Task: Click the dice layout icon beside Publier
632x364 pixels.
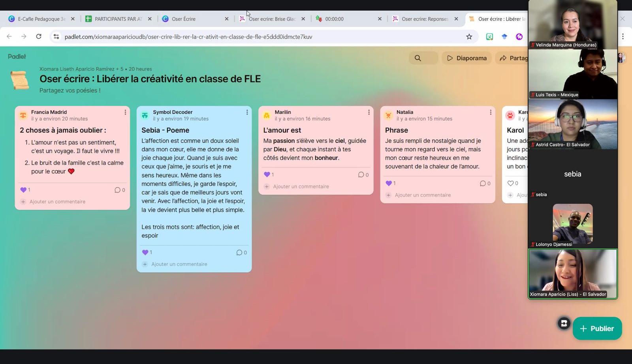Action: [564, 323]
